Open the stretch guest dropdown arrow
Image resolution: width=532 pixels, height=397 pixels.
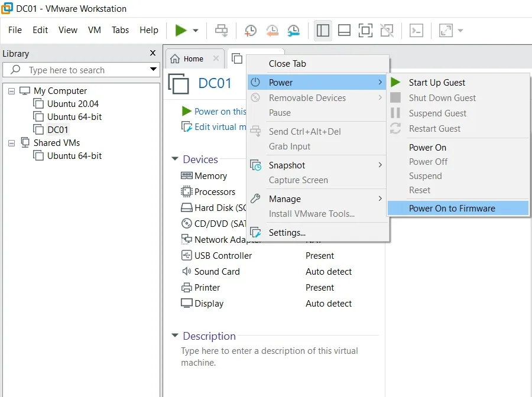(x=460, y=31)
